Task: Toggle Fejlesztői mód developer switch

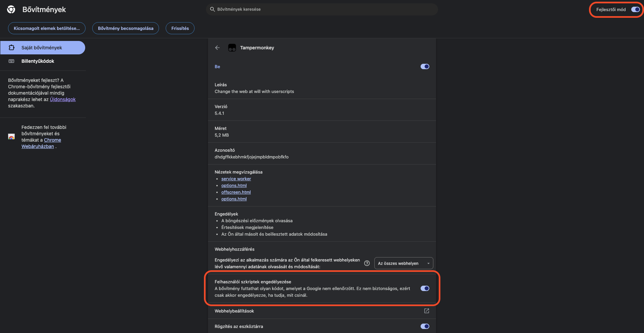Action: click(635, 9)
